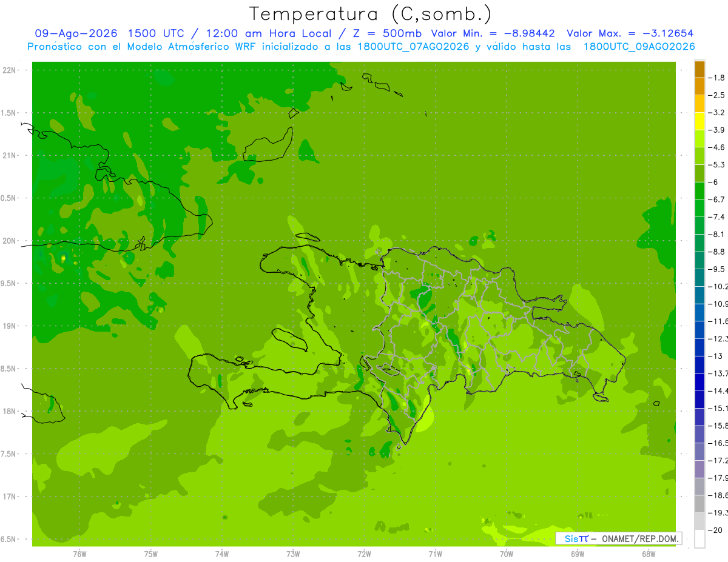Click the '17N' latitude label
The width and height of the screenshot is (728, 562).
(9, 497)
